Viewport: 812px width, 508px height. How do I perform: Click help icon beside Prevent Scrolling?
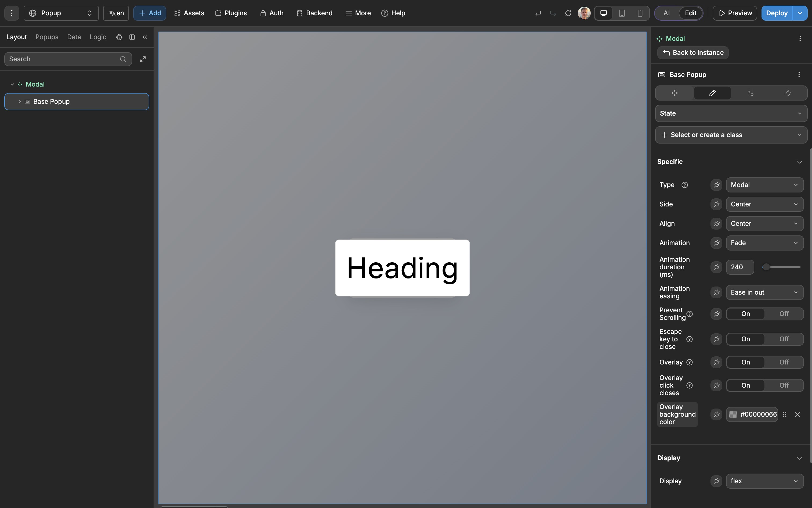(x=690, y=314)
